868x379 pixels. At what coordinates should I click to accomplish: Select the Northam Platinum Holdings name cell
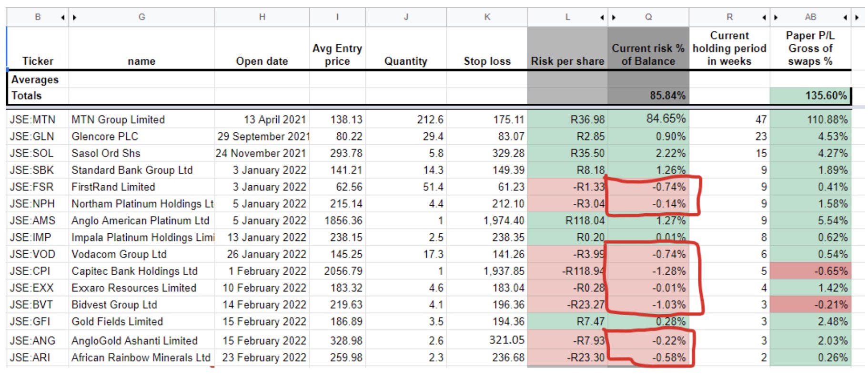pyautogui.click(x=141, y=204)
